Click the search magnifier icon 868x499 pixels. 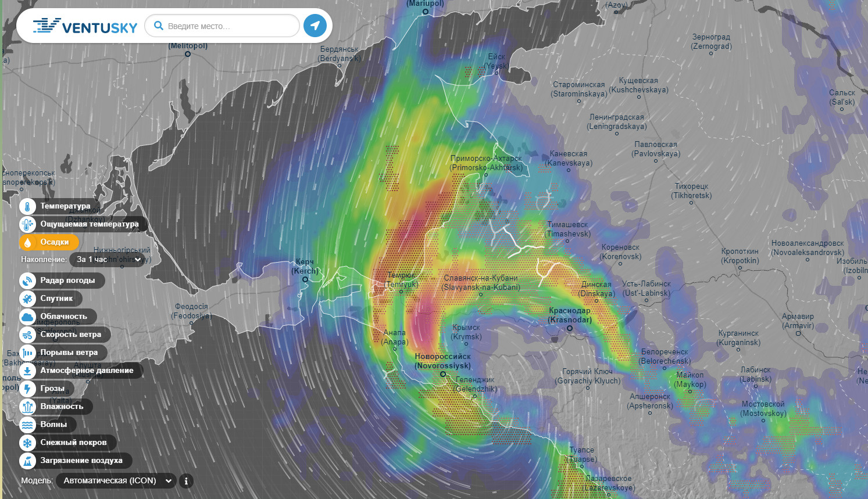click(x=158, y=26)
